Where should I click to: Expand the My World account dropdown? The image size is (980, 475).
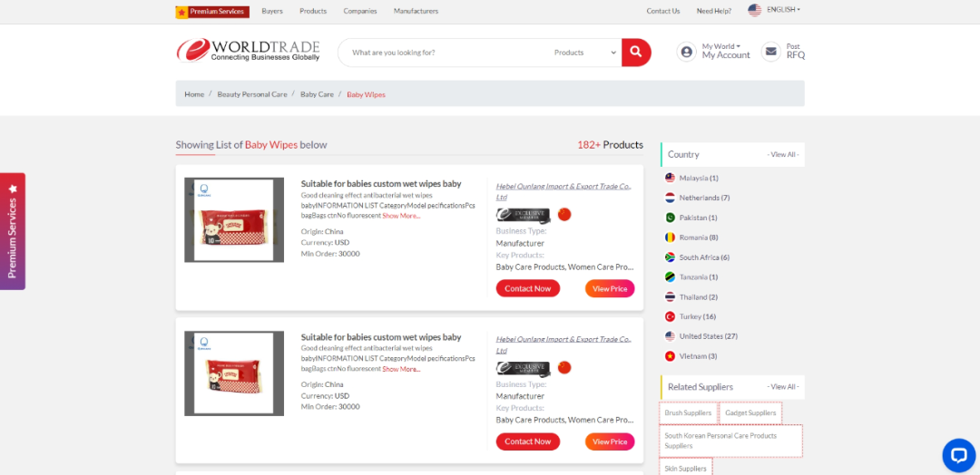[x=720, y=46]
